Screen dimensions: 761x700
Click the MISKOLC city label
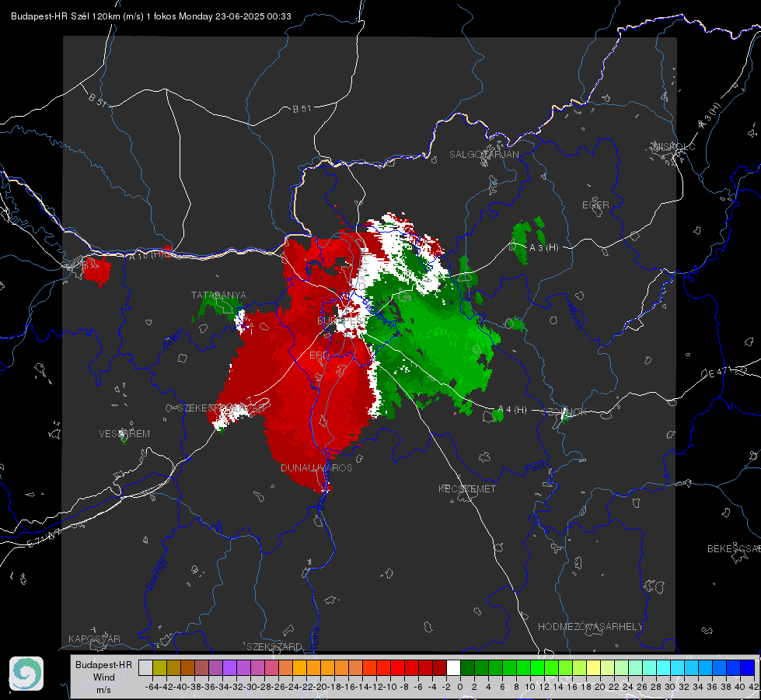pos(674,147)
